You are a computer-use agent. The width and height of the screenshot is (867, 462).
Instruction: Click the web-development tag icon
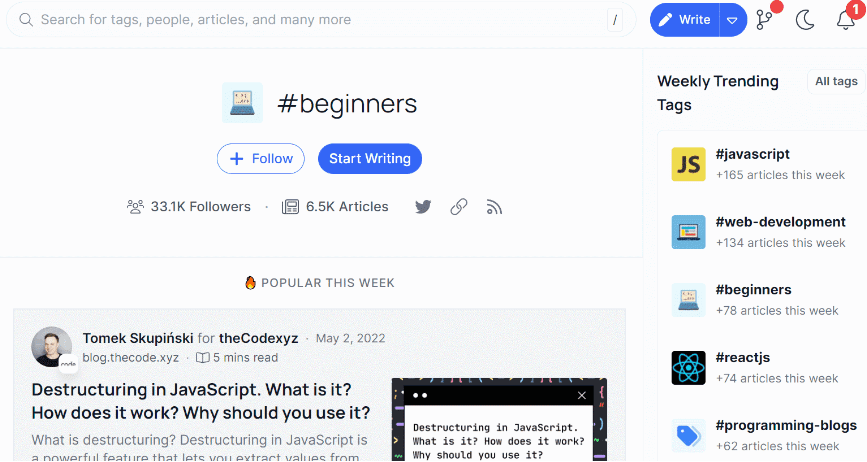[x=688, y=232]
